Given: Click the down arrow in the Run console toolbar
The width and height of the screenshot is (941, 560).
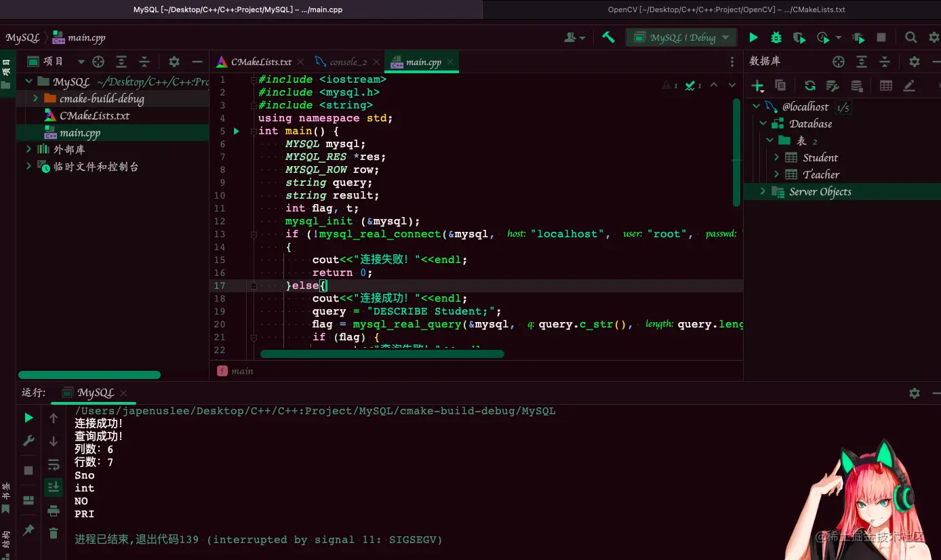Looking at the screenshot, I should pos(54,441).
